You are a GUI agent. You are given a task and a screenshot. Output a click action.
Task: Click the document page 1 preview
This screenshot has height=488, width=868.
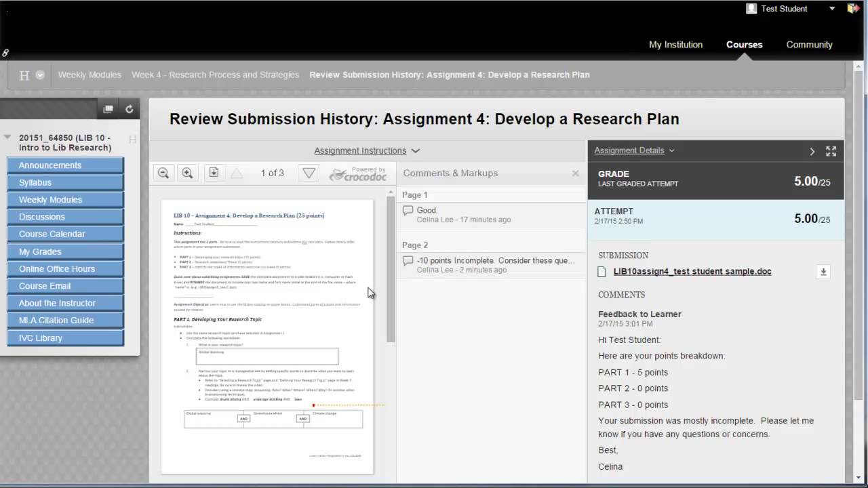tap(267, 337)
